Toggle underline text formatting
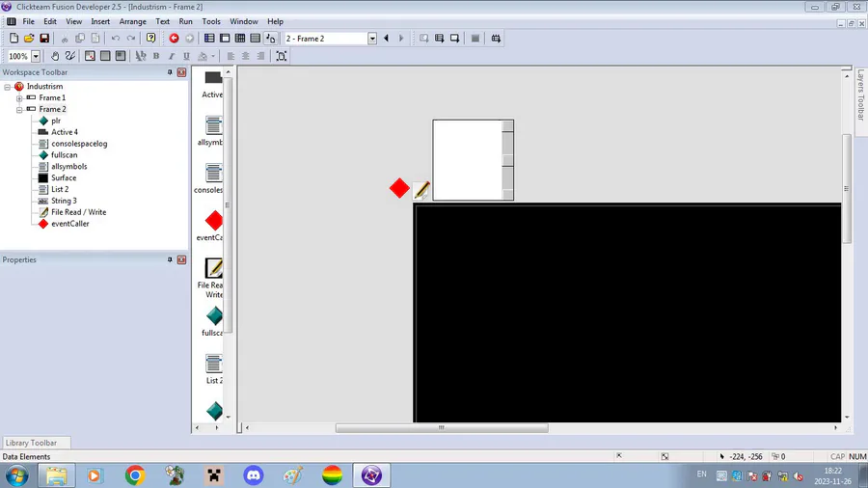 point(186,56)
